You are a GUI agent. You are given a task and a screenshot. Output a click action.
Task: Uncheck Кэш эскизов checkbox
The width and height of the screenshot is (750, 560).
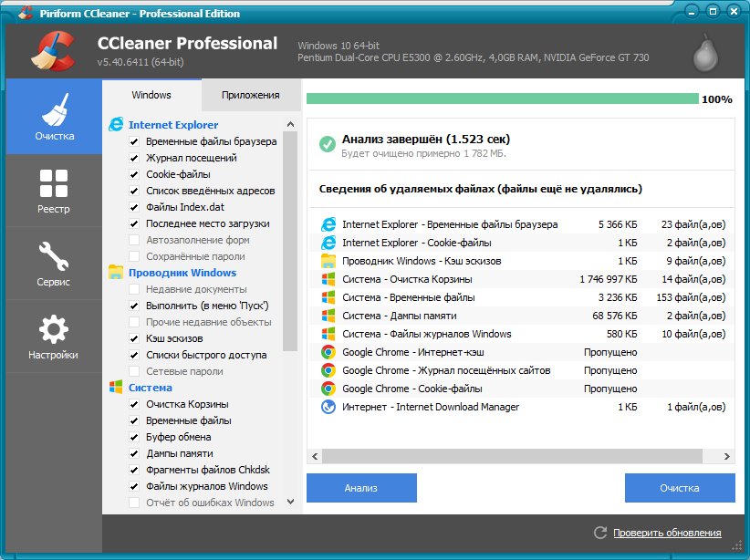134,338
